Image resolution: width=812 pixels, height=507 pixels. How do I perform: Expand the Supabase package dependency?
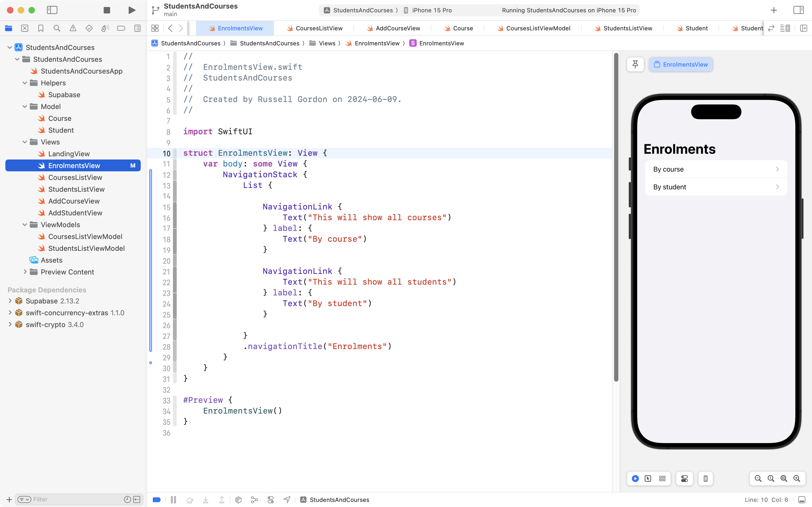[10, 301]
